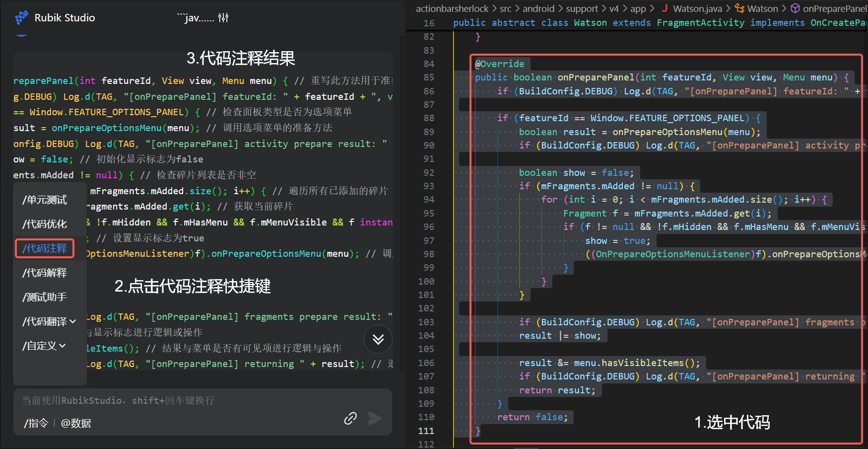
Task: Click the Watson class breadcrumb label
Action: [x=763, y=8]
